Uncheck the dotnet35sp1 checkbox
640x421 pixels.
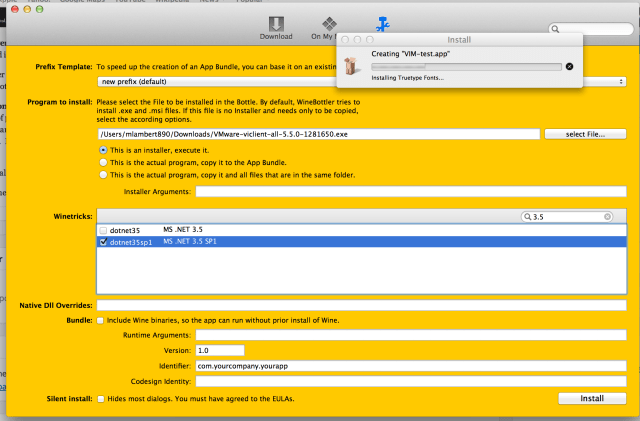tap(103, 242)
